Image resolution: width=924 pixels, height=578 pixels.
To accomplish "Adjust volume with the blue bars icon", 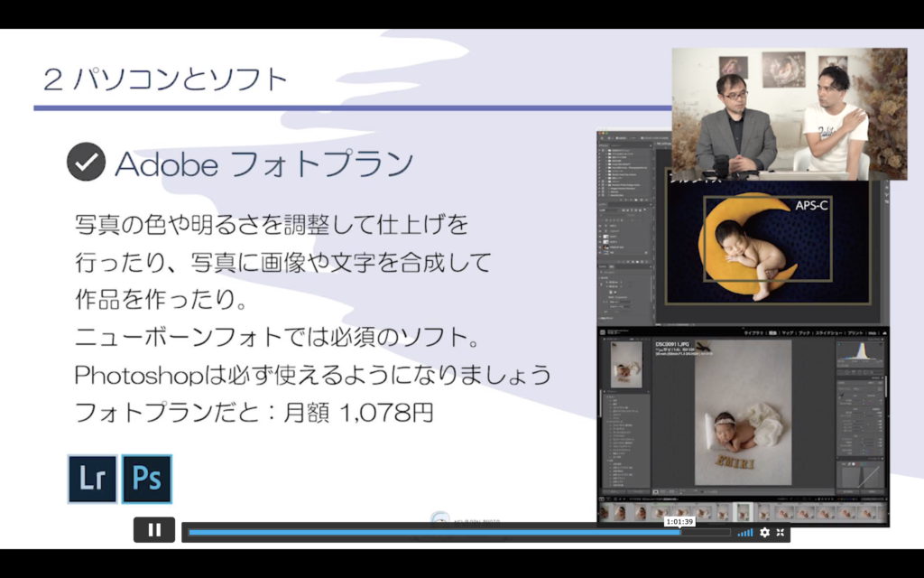I will tap(745, 533).
